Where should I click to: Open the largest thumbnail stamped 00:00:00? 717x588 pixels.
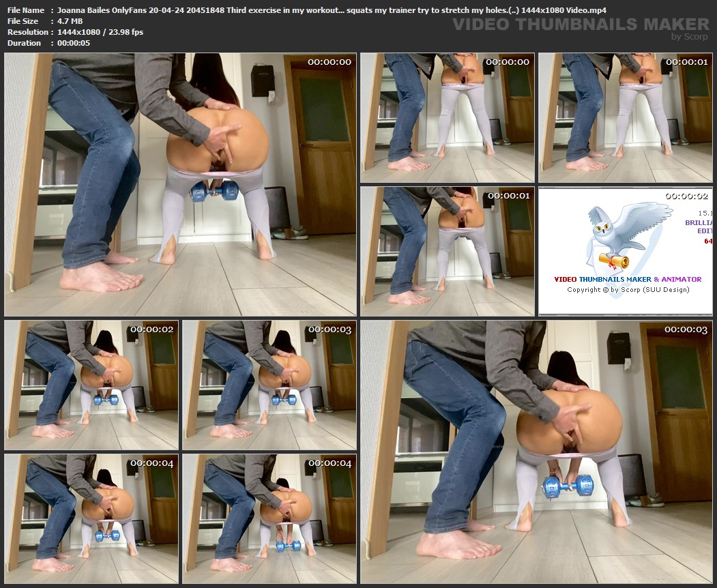click(180, 184)
